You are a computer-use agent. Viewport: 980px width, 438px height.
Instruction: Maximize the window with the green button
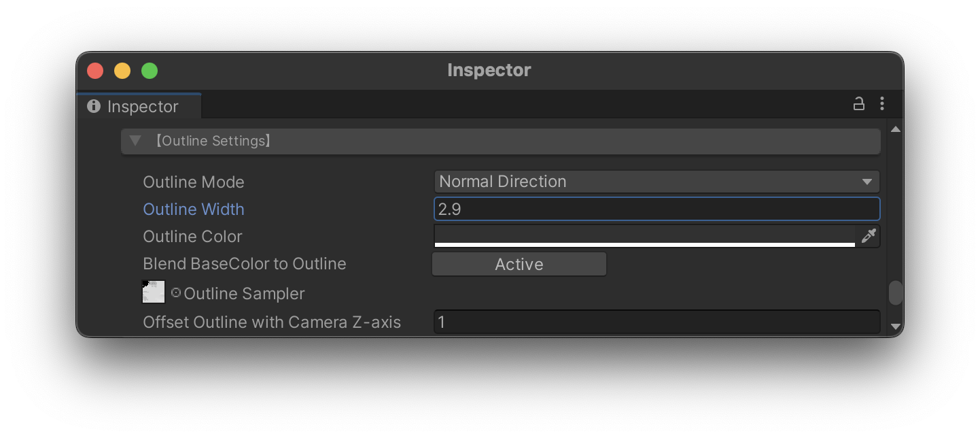150,71
